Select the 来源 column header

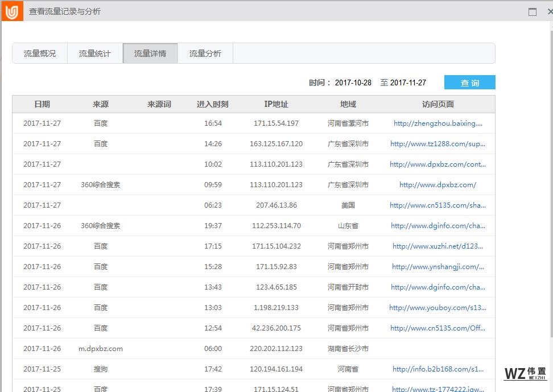[x=101, y=104]
